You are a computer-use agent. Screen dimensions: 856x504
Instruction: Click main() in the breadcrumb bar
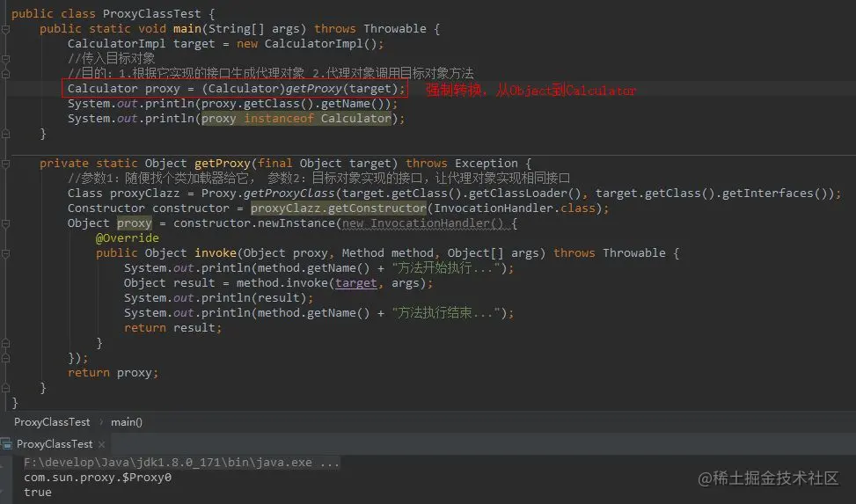(x=127, y=422)
